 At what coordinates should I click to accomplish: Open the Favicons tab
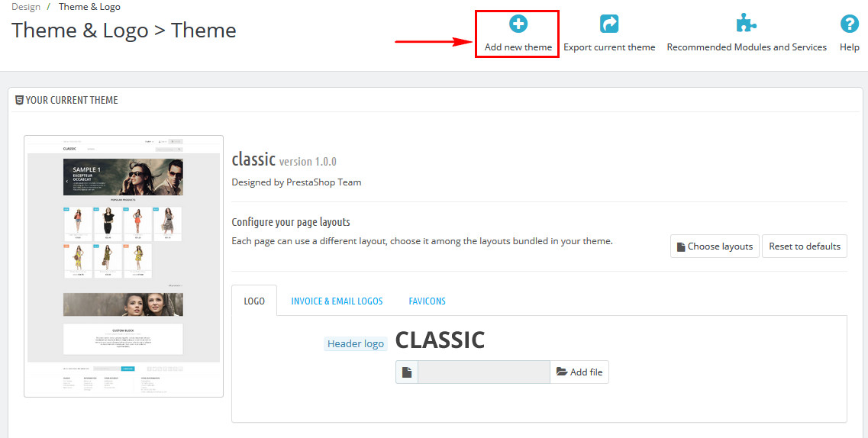[427, 301]
